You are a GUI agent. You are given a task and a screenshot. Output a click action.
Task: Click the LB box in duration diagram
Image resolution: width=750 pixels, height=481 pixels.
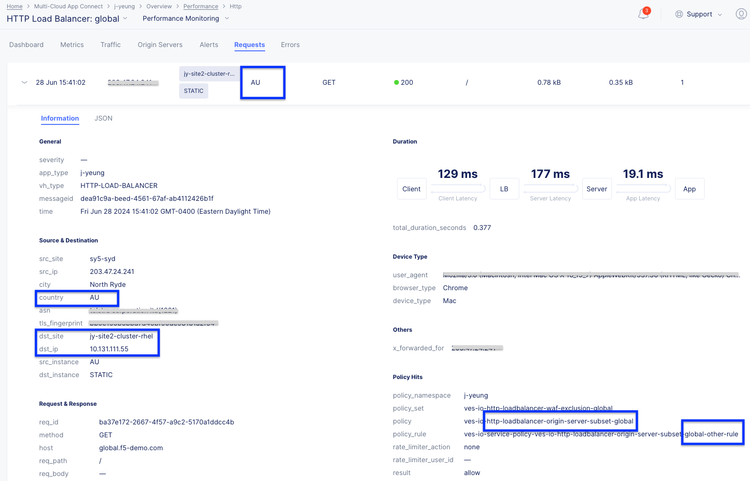coord(504,188)
